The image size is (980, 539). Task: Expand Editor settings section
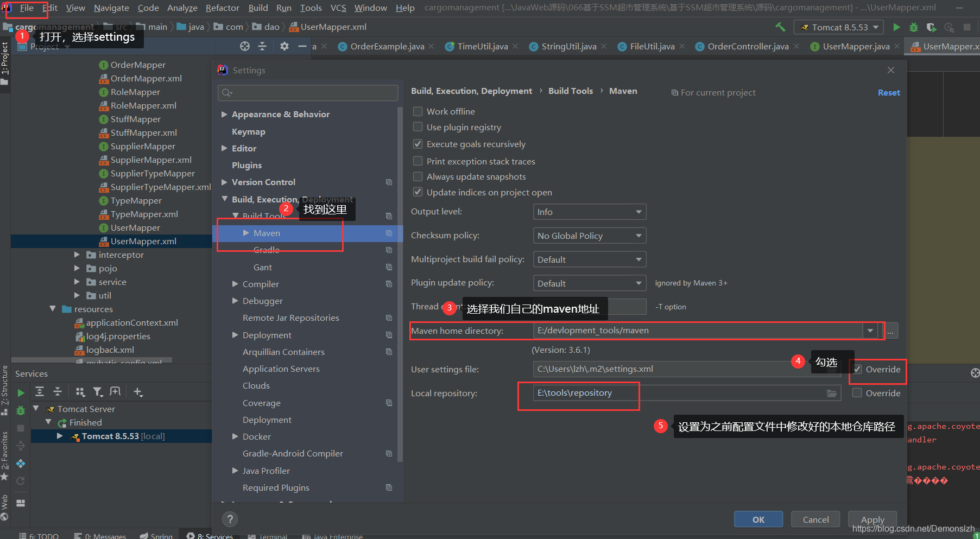(224, 148)
